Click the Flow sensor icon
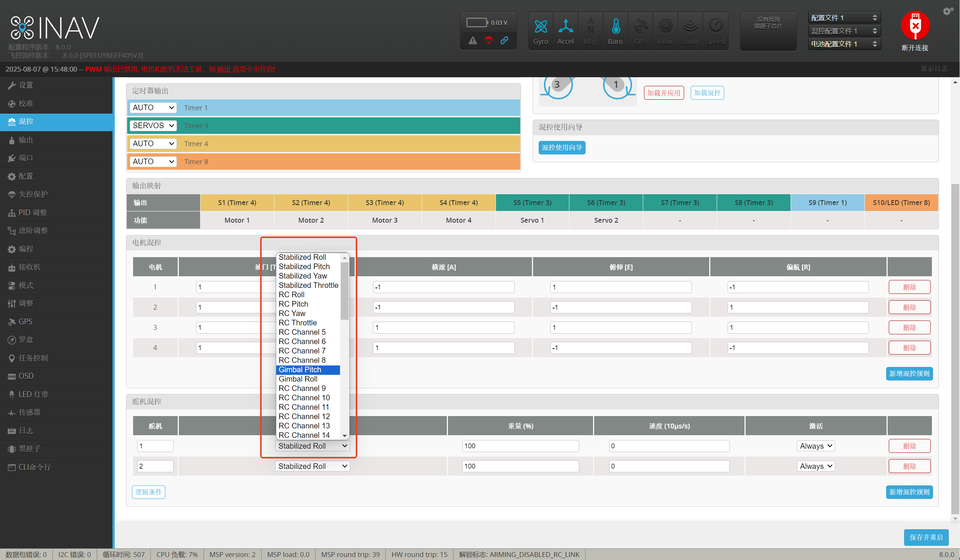Viewport: 960px width, 560px height. pos(665,31)
